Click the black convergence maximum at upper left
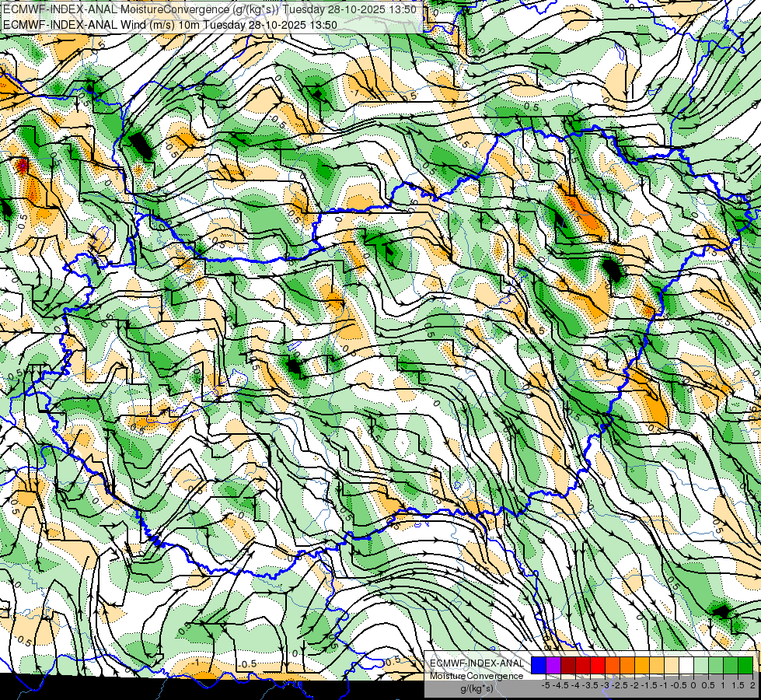The width and height of the screenshot is (761, 700). tap(140, 145)
